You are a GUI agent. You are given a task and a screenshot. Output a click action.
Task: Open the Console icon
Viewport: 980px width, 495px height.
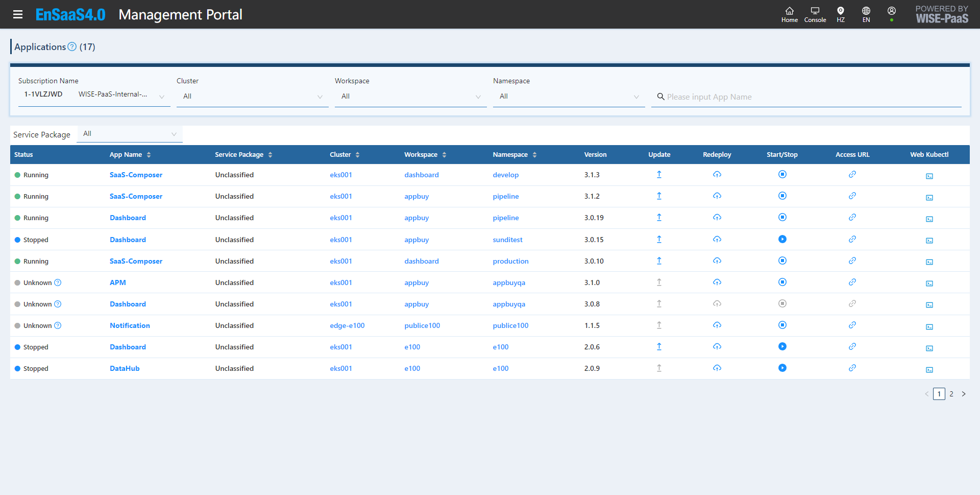click(815, 14)
